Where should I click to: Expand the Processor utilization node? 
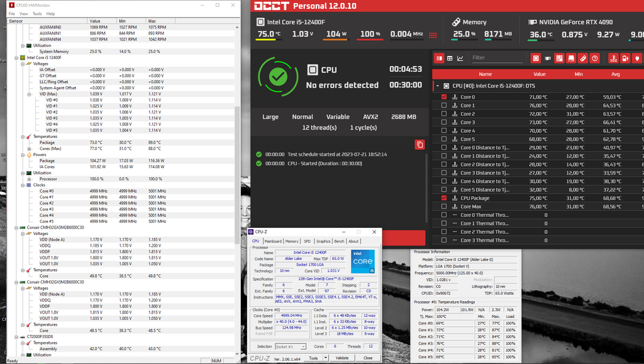pyautogui.click(x=29, y=179)
